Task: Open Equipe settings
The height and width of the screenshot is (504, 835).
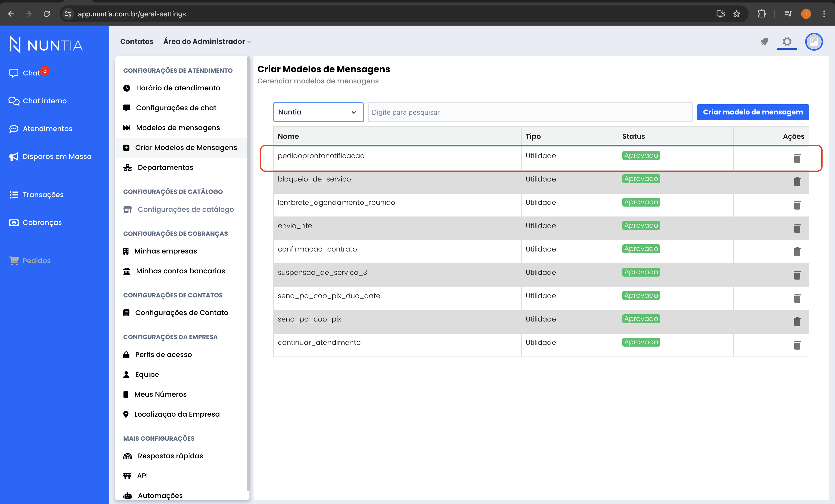Action: click(x=141, y=375)
